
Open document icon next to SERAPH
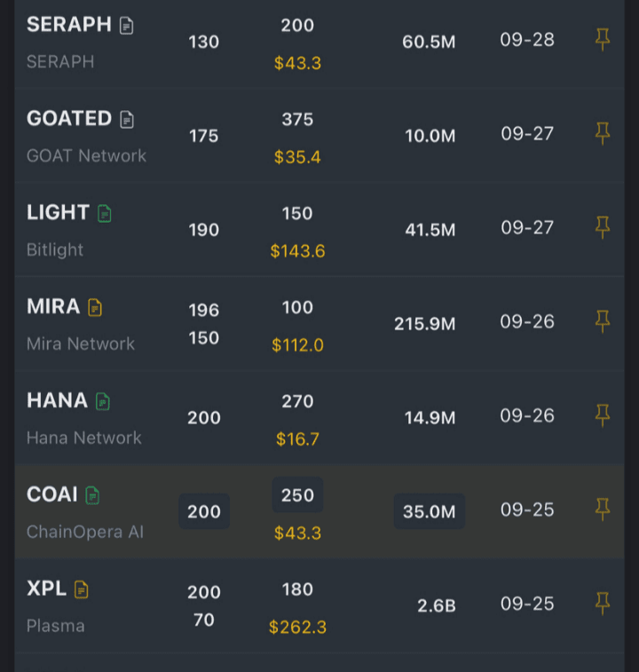[127, 26]
